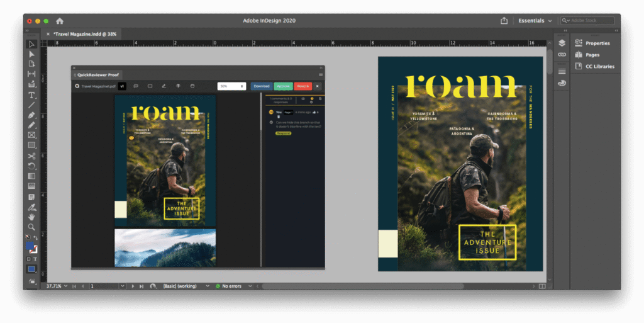Viewport: 644px width, 323px height.
Task: Mark the comment resolved with check circle
Action: click(271, 122)
